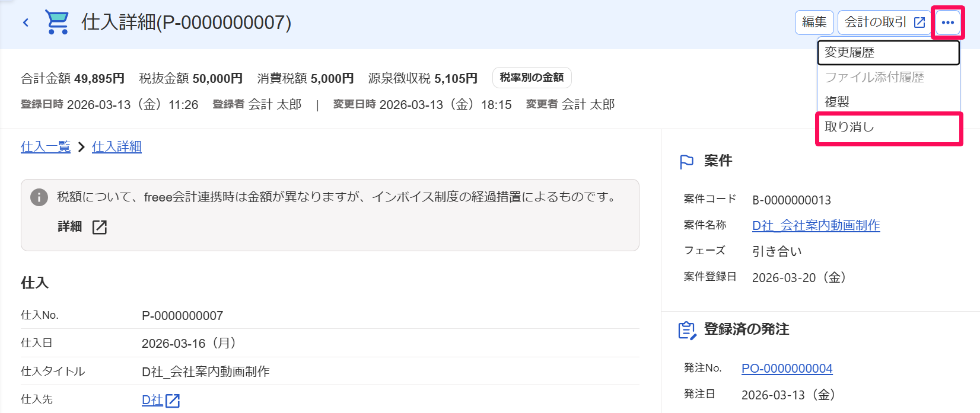This screenshot has height=413, width=980.
Task: Select 変更履歴 from the menu
Action: click(x=888, y=52)
